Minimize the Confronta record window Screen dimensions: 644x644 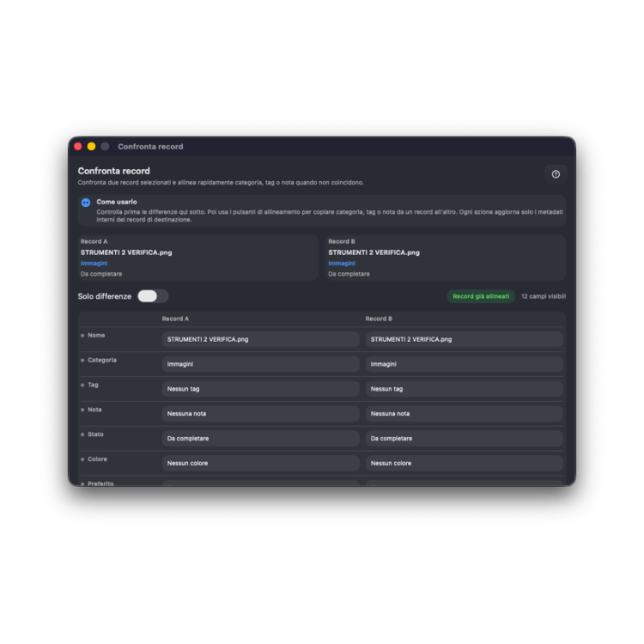[x=91, y=146]
